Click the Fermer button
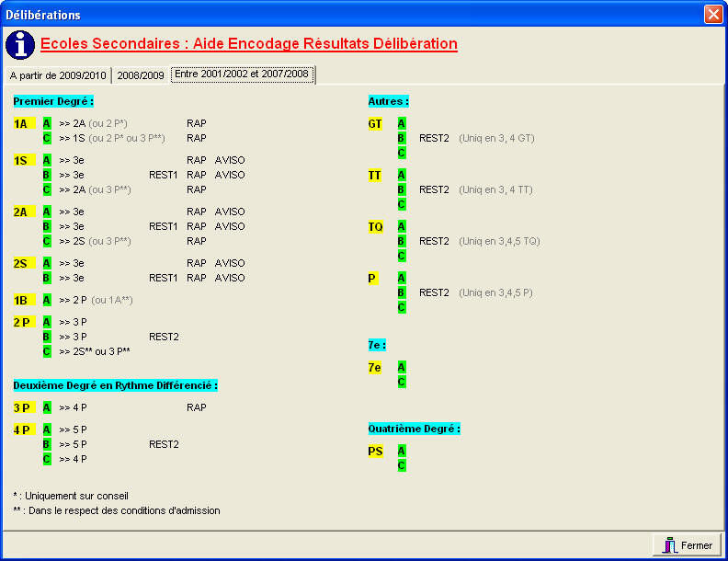This screenshot has height=561, width=728. click(x=688, y=545)
